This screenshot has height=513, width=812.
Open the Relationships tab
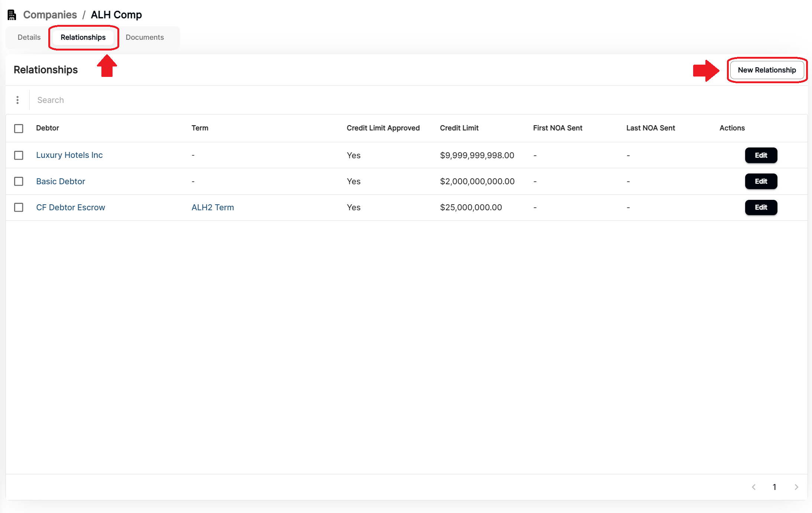(x=83, y=37)
